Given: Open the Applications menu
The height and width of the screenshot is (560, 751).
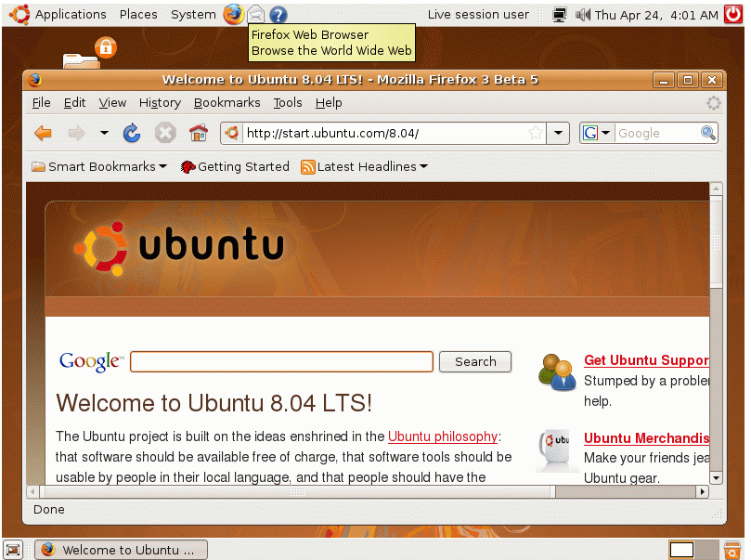Looking at the screenshot, I should coord(71,15).
